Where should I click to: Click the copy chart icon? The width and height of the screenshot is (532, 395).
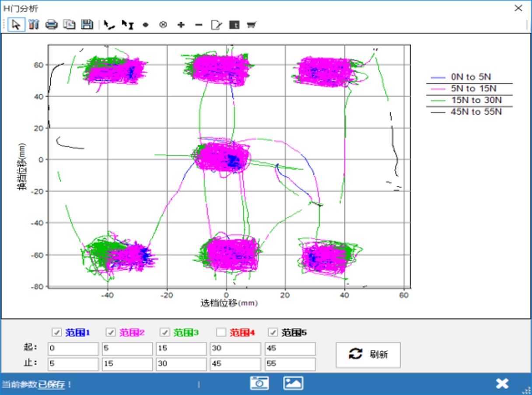click(69, 25)
